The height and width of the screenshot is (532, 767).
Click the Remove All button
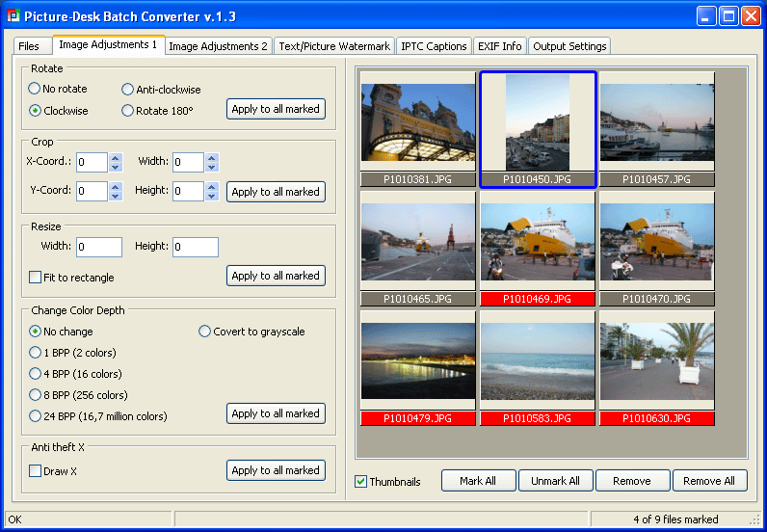pyautogui.click(x=709, y=481)
